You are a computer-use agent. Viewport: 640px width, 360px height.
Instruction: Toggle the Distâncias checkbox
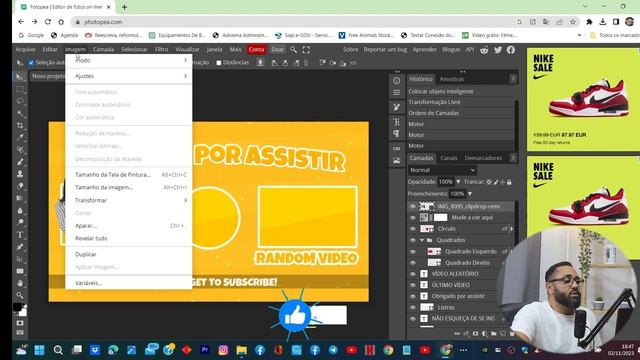219,63
